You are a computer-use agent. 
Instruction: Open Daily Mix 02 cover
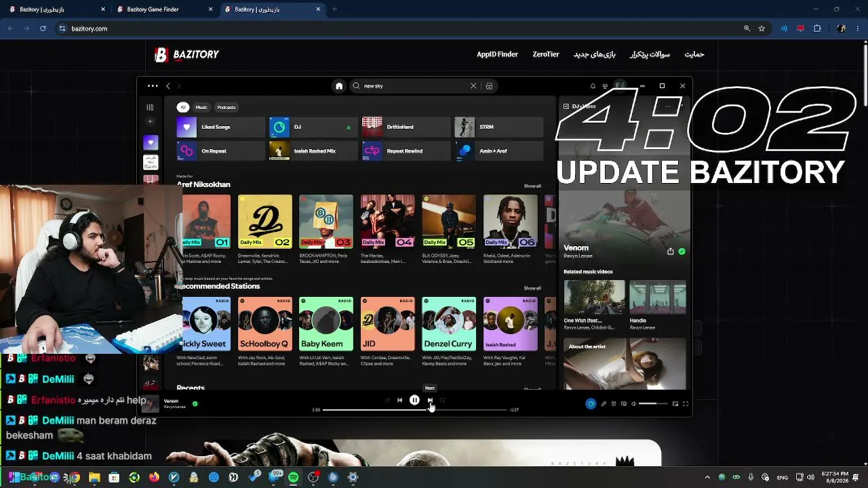point(265,222)
